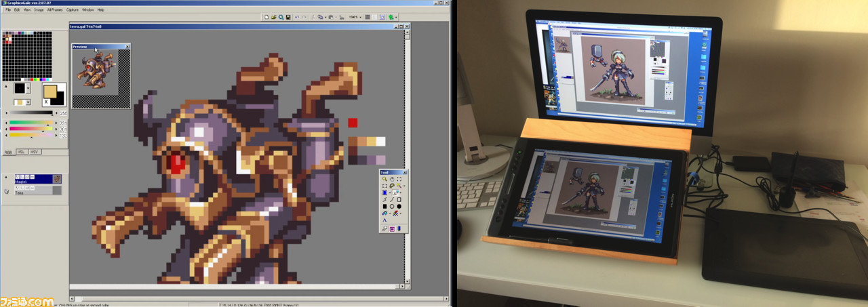Click the magnifier browse icon in main toolbar
This screenshot has width=868, height=307.
point(281,17)
